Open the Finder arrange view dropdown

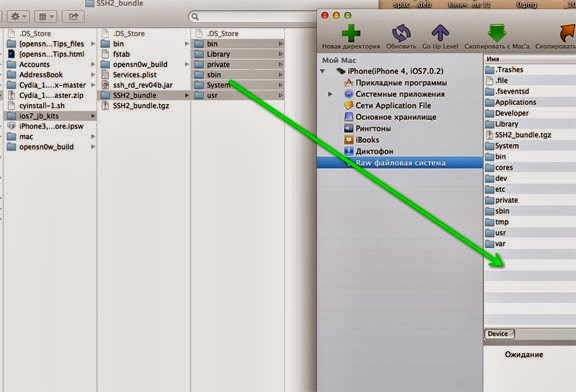(x=46, y=17)
